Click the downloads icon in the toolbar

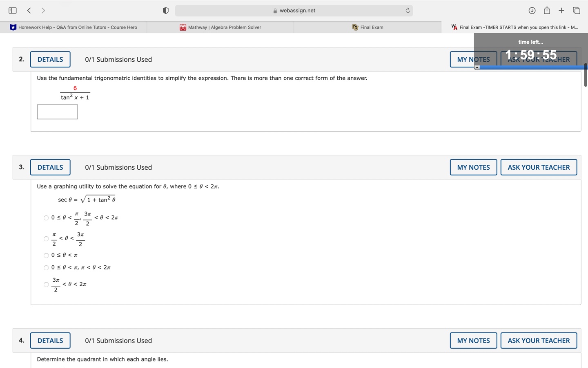[x=532, y=10]
